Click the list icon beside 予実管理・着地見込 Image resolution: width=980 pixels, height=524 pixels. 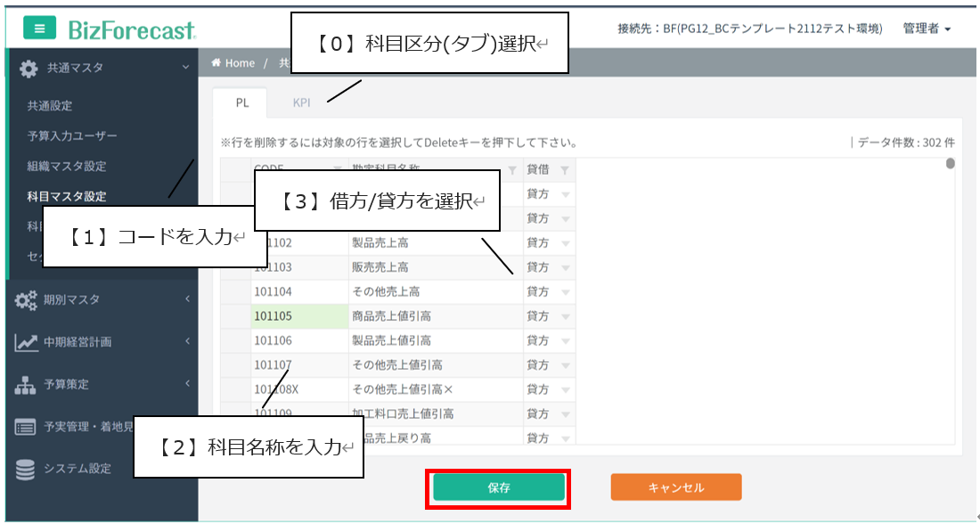(26, 427)
